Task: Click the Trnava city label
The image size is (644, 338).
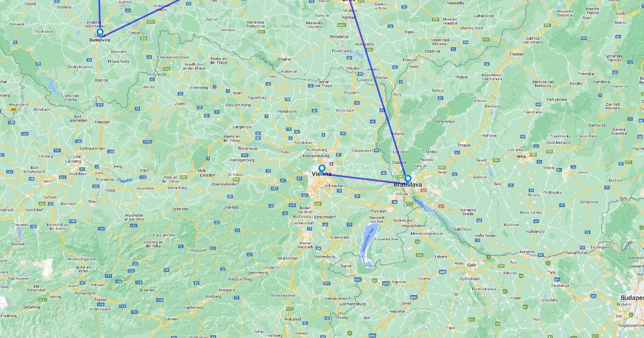Action: coord(463,145)
